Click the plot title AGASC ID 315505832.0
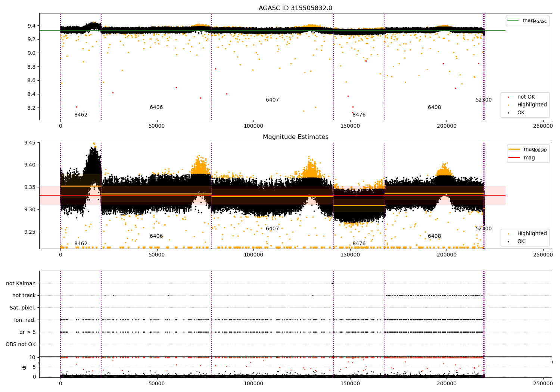This screenshot has height=392, width=560. 295,8
